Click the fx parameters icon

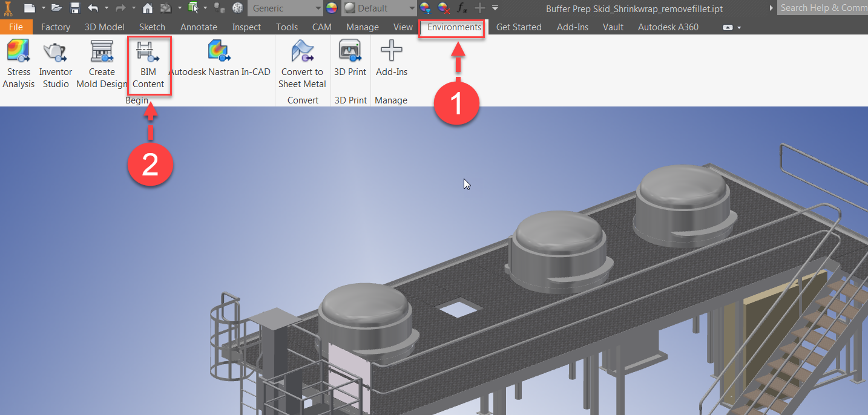462,8
